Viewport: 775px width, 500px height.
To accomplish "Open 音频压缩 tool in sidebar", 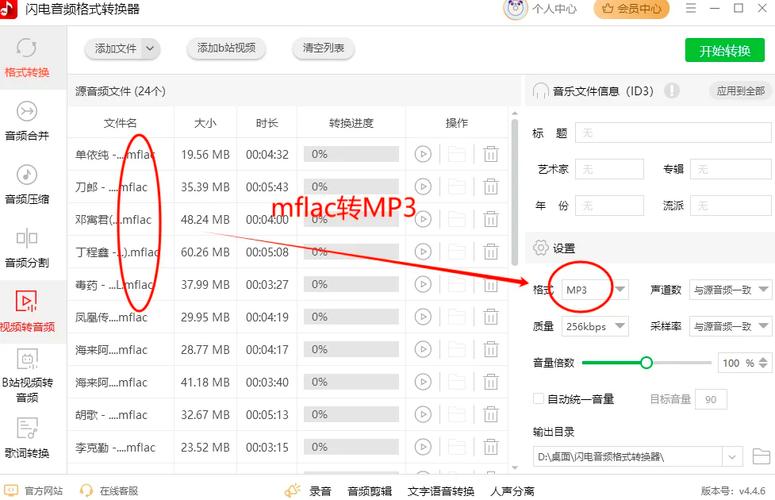I will click(x=27, y=183).
